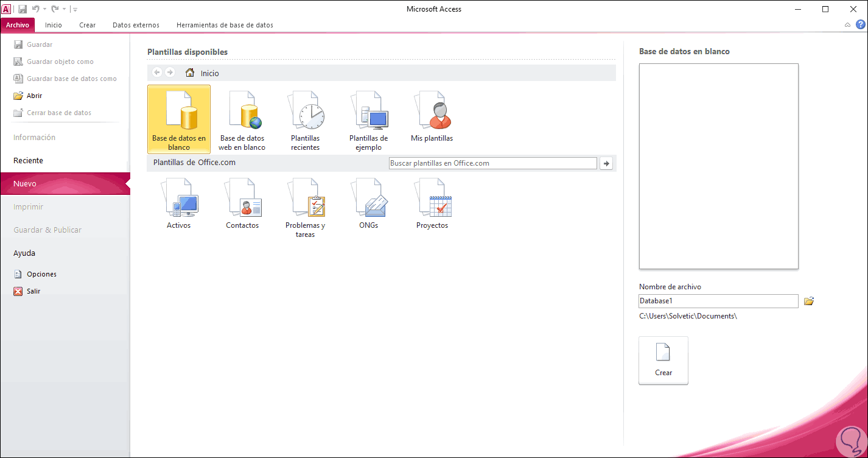
Task: Open the Contactos template category
Action: tap(242, 205)
